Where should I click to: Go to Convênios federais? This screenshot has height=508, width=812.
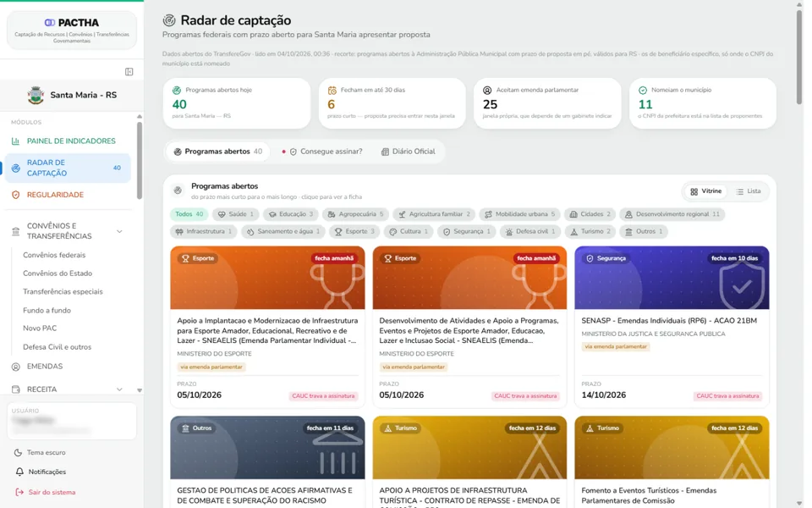click(x=54, y=255)
